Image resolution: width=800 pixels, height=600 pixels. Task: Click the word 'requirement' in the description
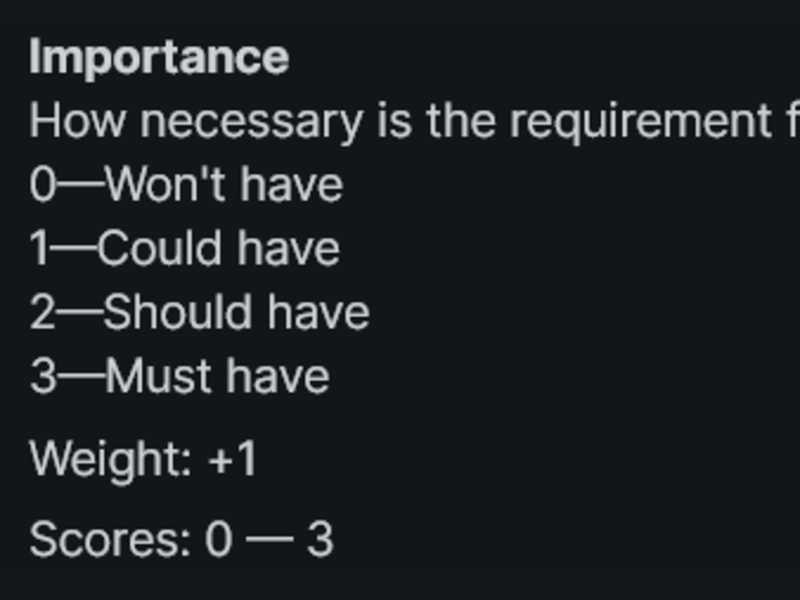point(641,123)
